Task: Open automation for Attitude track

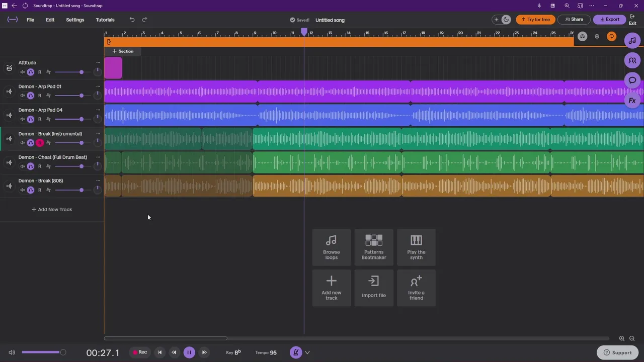Action: pos(48,72)
